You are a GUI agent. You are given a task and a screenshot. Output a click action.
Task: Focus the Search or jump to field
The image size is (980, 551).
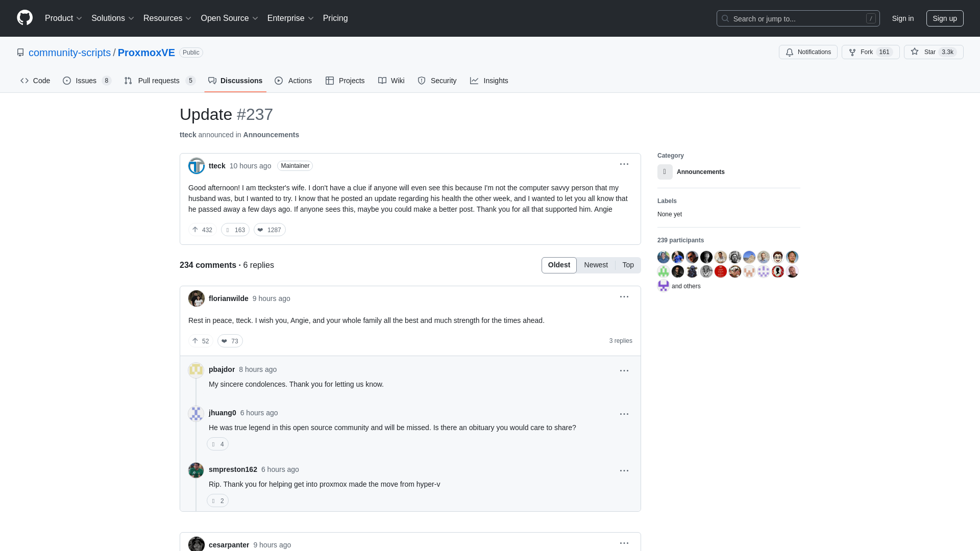click(x=798, y=18)
